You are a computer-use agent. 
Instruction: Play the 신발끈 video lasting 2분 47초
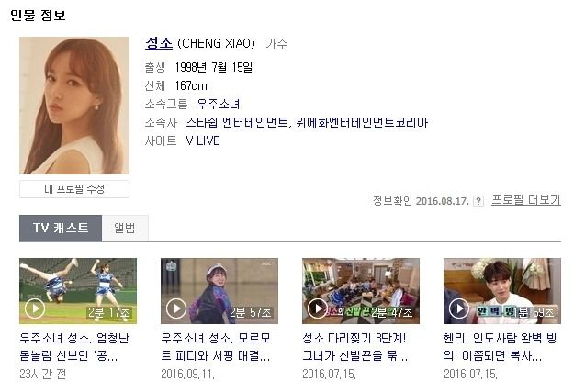(318, 308)
